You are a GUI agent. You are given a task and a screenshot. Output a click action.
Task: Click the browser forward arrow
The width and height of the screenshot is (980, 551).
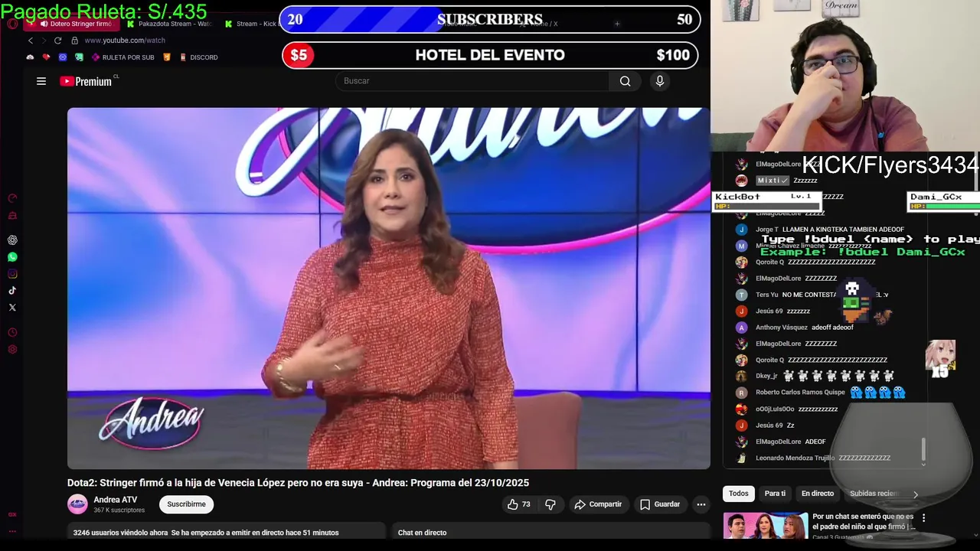pos(44,41)
